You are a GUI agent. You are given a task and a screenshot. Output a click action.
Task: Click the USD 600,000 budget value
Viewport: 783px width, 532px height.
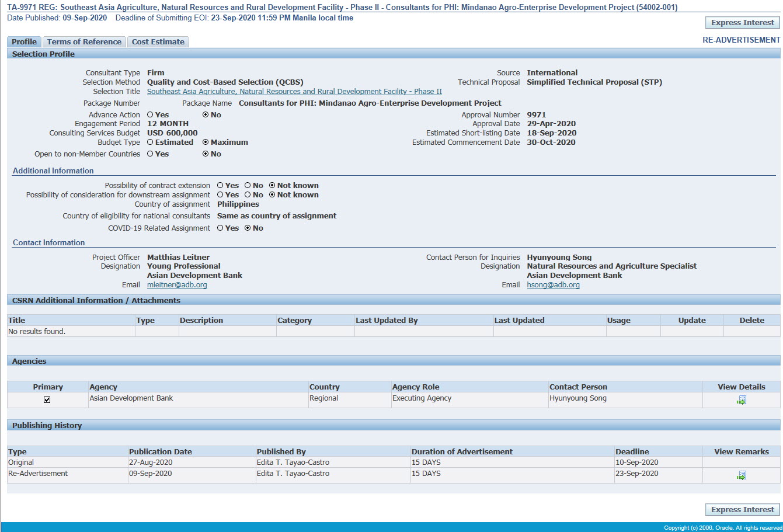(172, 133)
